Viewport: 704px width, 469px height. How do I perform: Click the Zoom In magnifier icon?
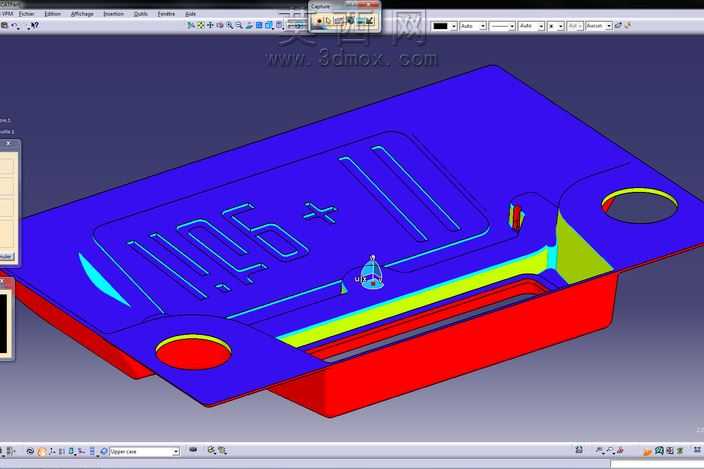[229, 26]
